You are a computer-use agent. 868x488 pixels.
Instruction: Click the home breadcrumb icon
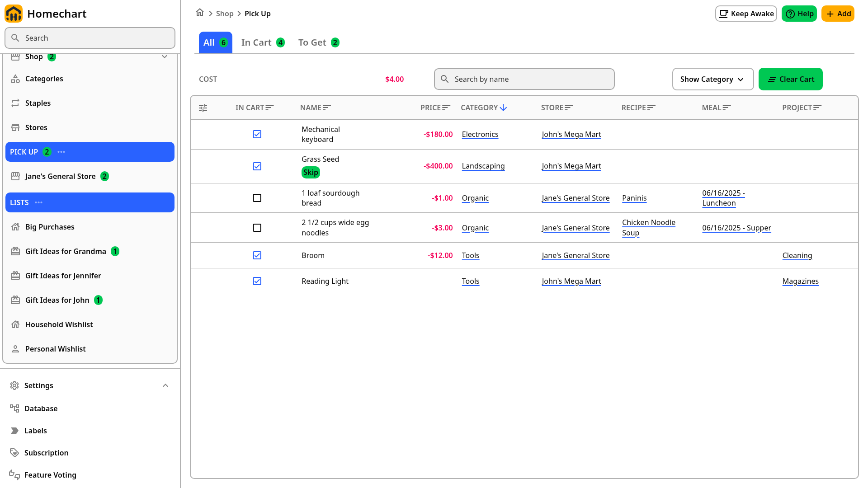(x=200, y=13)
